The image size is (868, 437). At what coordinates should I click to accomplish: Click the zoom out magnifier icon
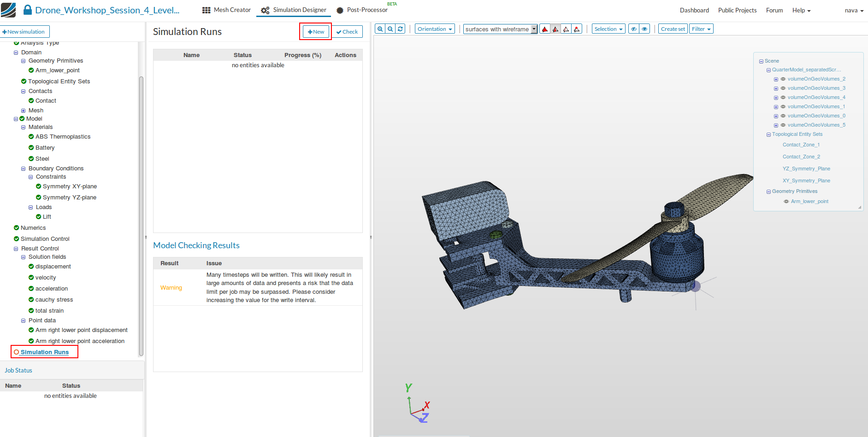click(390, 29)
